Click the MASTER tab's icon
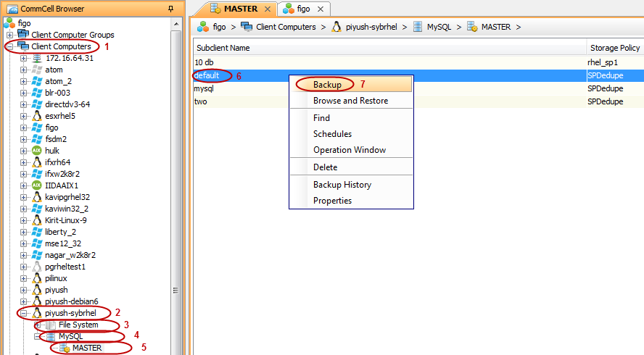The height and width of the screenshot is (355, 644). click(215, 9)
